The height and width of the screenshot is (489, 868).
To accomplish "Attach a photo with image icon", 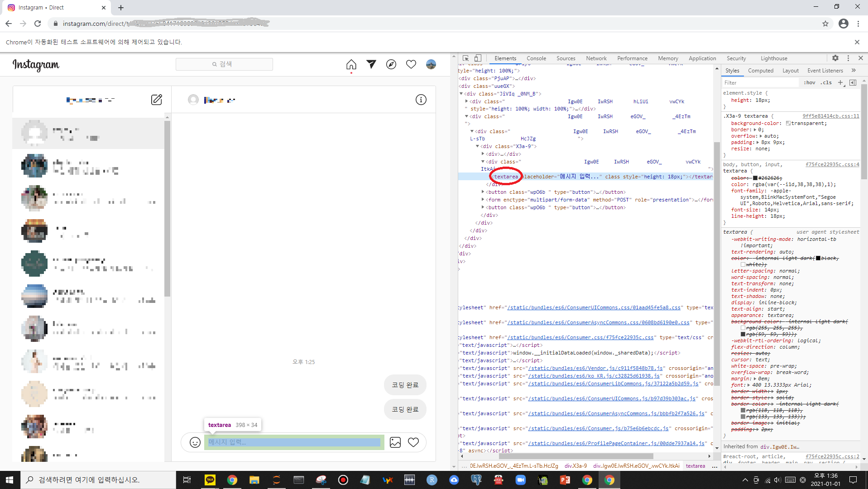I will pos(395,442).
